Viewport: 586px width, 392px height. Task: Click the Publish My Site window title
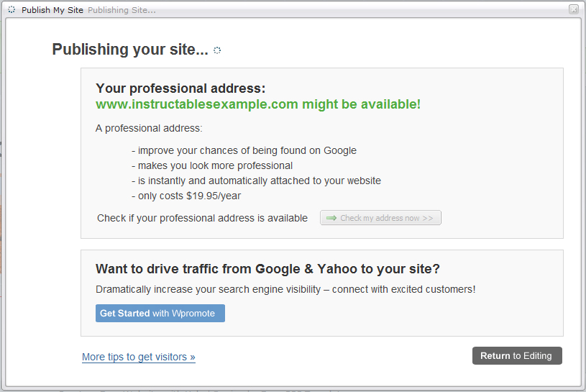tap(52, 10)
